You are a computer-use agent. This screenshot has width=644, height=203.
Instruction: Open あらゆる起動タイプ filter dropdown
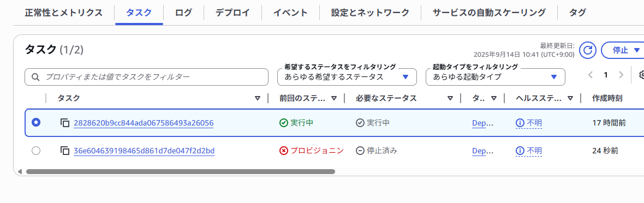[496, 77]
